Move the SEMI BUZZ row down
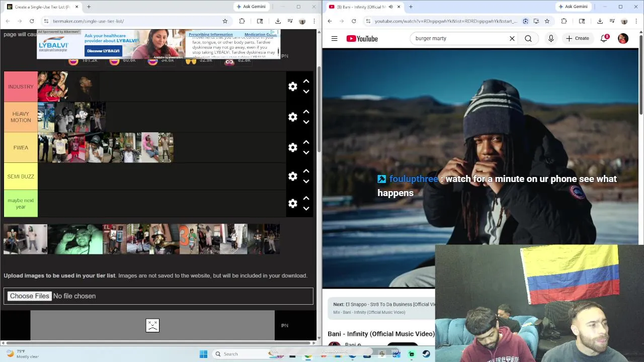This screenshot has width=644, height=362. (306, 182)
